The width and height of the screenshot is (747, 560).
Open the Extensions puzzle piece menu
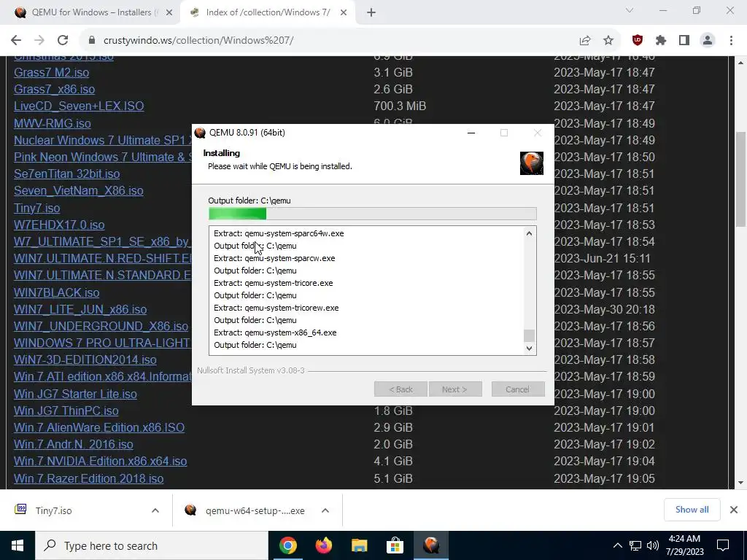(661, 41)
